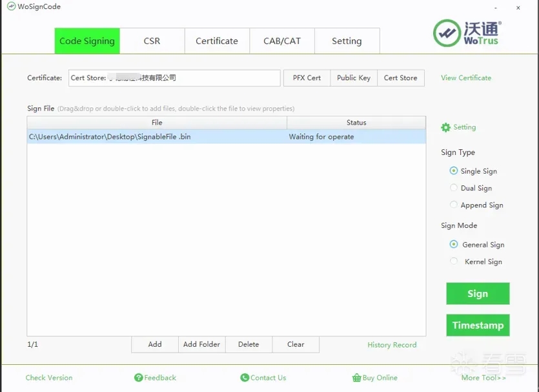Viewport: 539px width, 392px height.
Task: Click the Buy Online shopping cart icon
Action: [x=356, y=378]
